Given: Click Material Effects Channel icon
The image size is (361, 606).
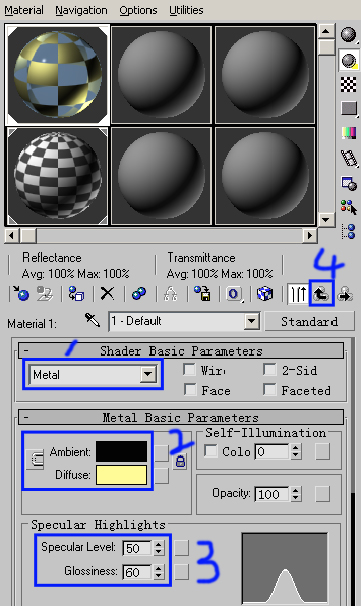Looking at the screenshot, I should pyautogui.click(x=234, y=294).
